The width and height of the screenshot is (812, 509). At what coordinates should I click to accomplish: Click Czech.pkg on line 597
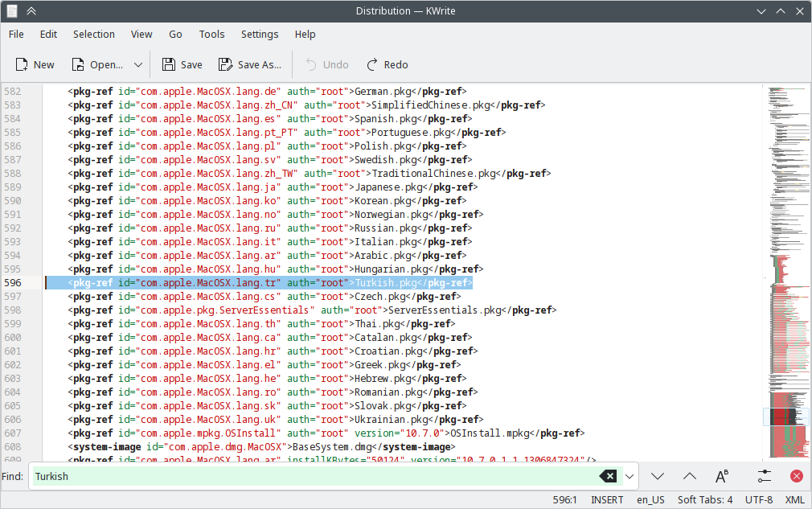[380, 297]
